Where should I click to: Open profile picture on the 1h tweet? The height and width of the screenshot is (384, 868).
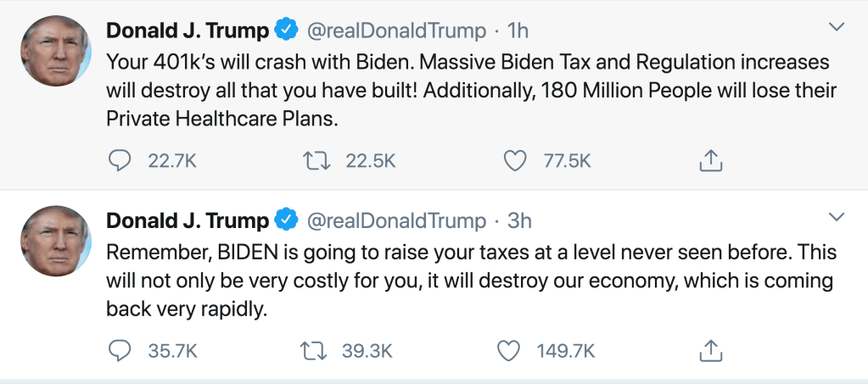[x=55, y=50]
